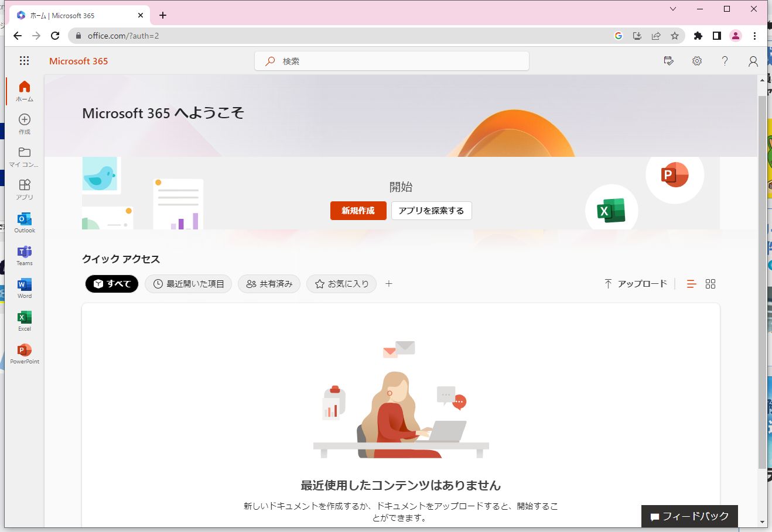The height and width of the screenshot is (532, 772).
Task: Open Chrome profile avatar
Action: (x=736, y=36)
